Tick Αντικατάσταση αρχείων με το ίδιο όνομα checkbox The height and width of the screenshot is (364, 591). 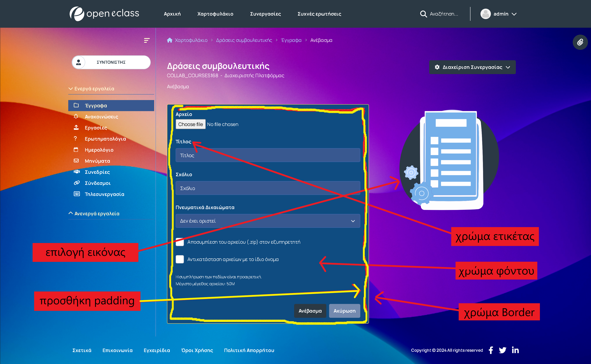pos(180,259)
